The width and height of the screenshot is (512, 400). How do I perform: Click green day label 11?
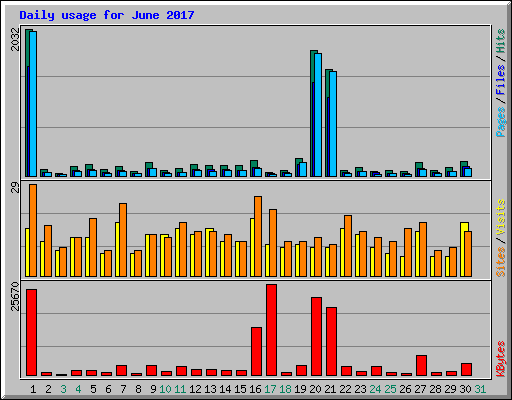(x=180, y=389)
